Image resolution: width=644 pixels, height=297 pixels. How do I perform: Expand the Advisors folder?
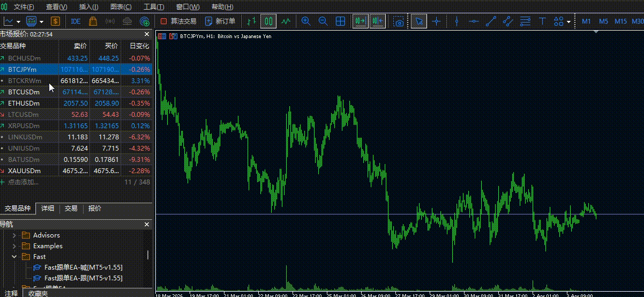pos(14,235)
